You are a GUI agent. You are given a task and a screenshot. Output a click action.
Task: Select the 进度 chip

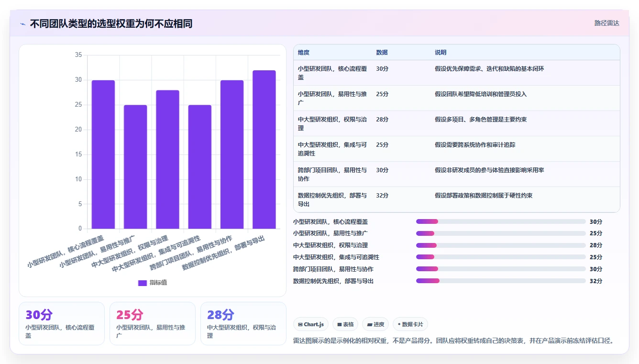pyautogui.click(x=375, y=324)
